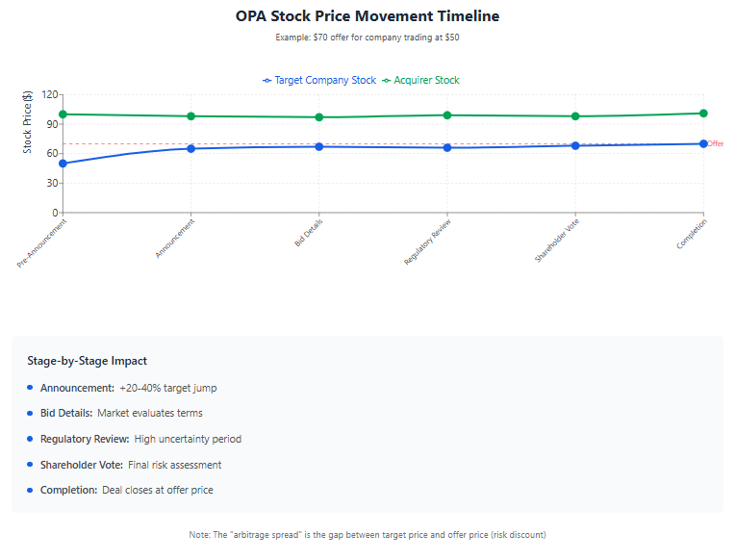Viewport: 736px width, 560px height.
Task: Select the green Regulatory Review acquirer point
Action: pyautogui.click(x=447, y=115)
